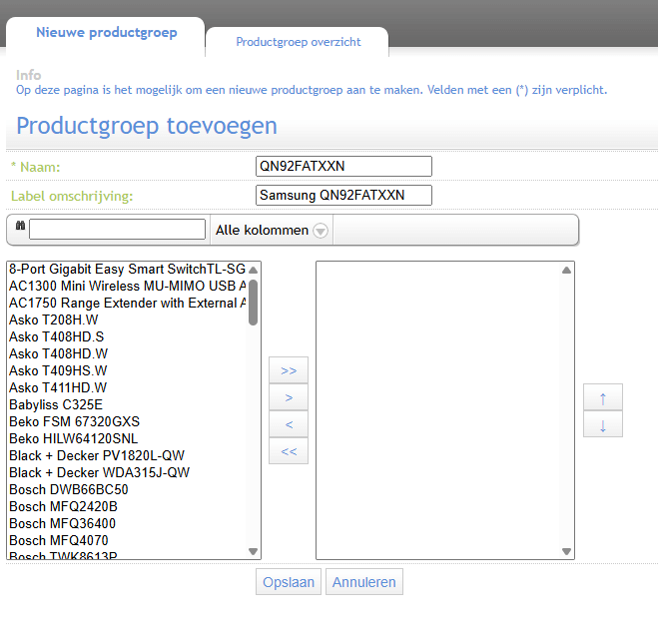This screenshot has height=644, width=658.
Task: Cancel with the Annuleren button
Action: click(364, 582)
